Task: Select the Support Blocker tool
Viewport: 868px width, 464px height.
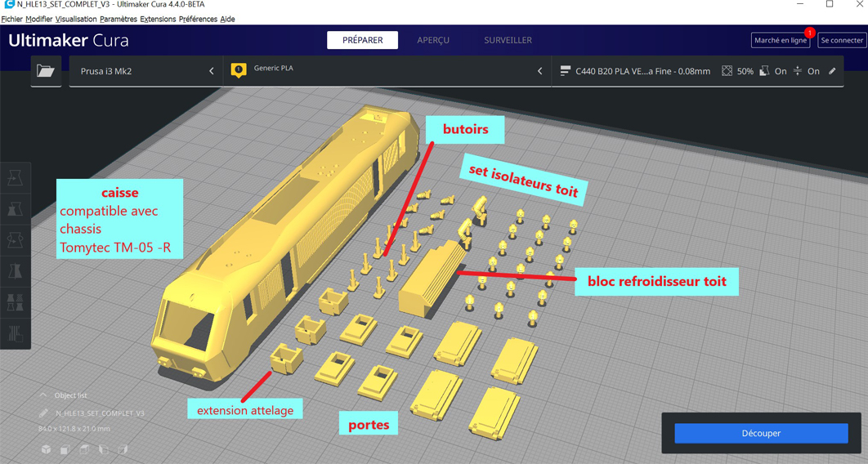Action: (x=16, y=332)
